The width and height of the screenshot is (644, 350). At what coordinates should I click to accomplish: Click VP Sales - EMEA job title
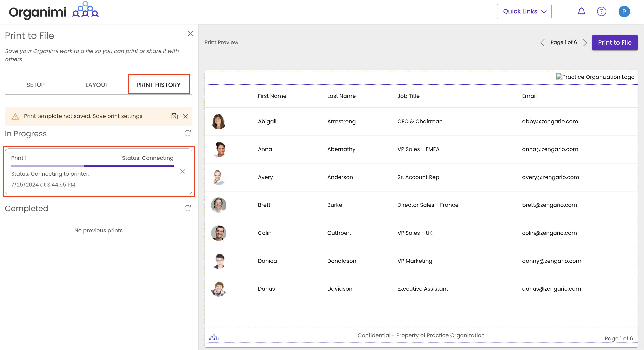(x=418, y=149)
